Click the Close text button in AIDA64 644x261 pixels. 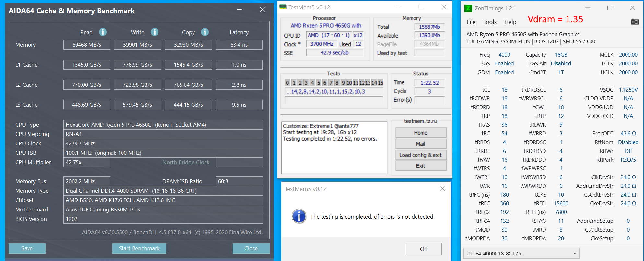[251, 248]
